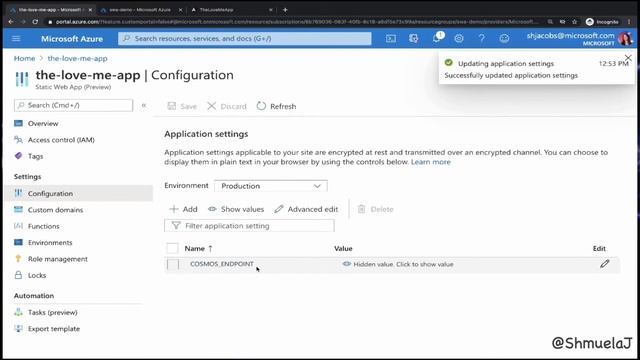Collapse the left sidebar with double chevron
The image size is (640, 360).
tap(144, 105)
